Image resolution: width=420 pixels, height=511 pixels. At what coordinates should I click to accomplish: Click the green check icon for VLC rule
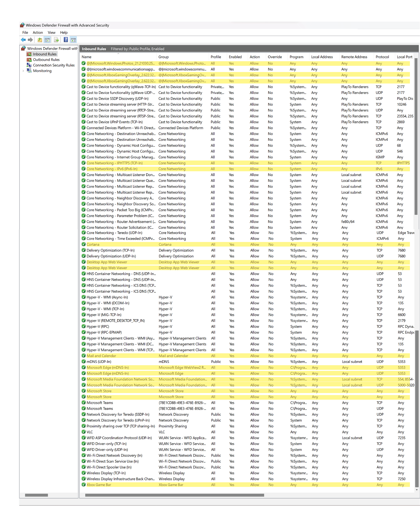point(84,432)
